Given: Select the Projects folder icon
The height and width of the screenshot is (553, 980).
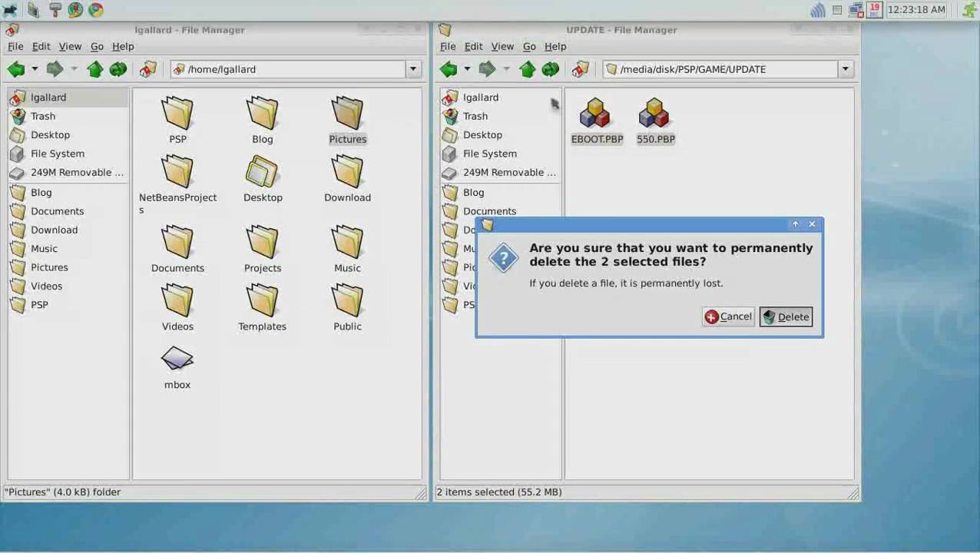Looking at the screenshot, I should coord(263,243).
